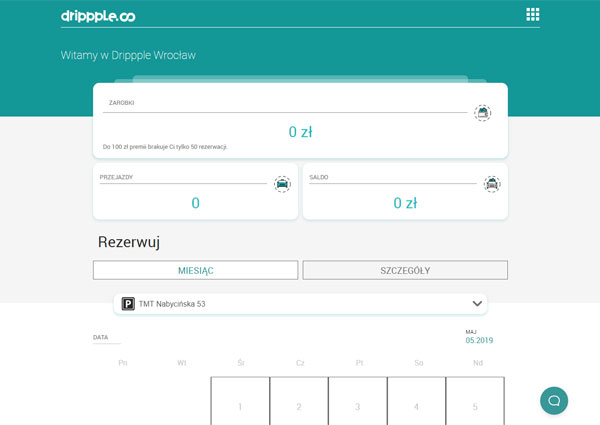
Task: Click the car icon in Saldo card
Action: (492, 184)
